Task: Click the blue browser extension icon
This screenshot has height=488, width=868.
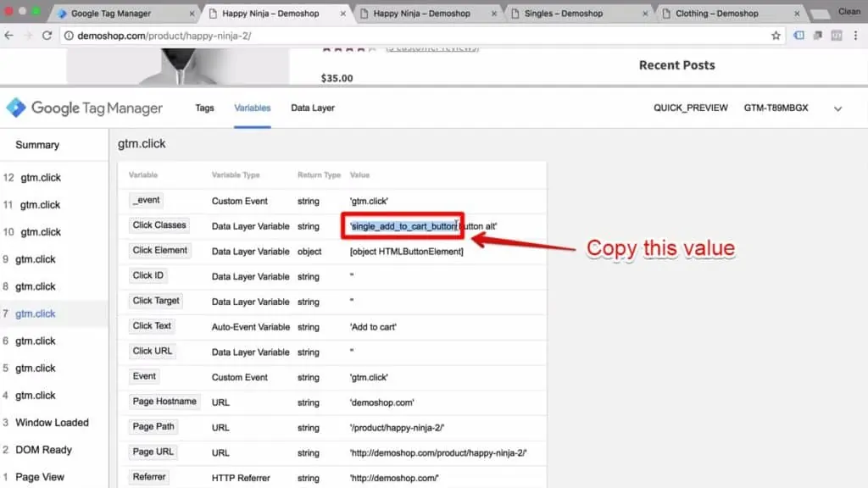Action: point(798,36)
